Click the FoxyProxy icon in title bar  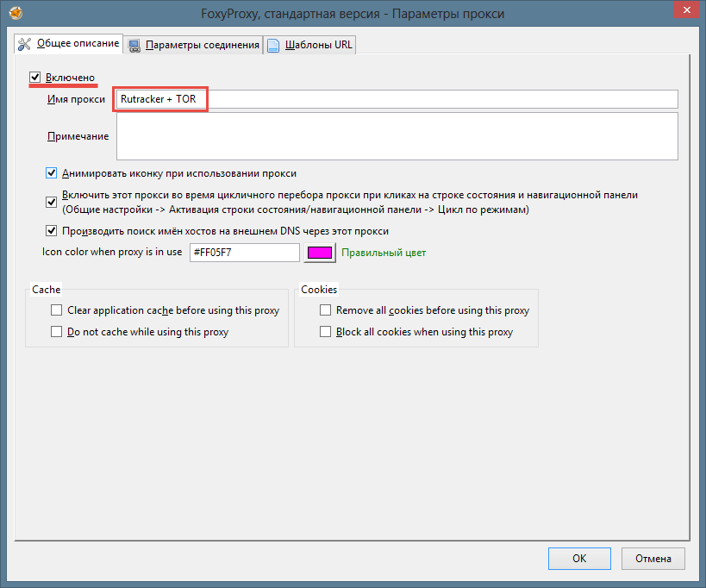[15, 14]
